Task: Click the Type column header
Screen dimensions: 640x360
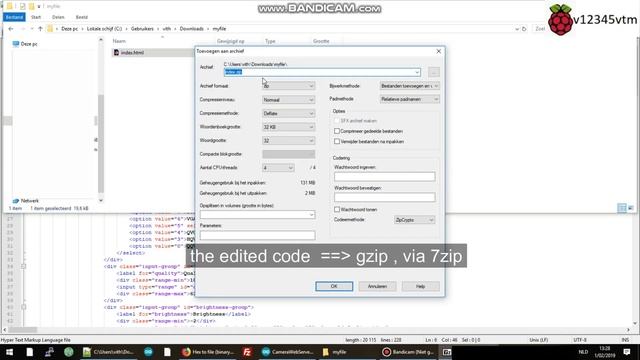Action: 270,41
